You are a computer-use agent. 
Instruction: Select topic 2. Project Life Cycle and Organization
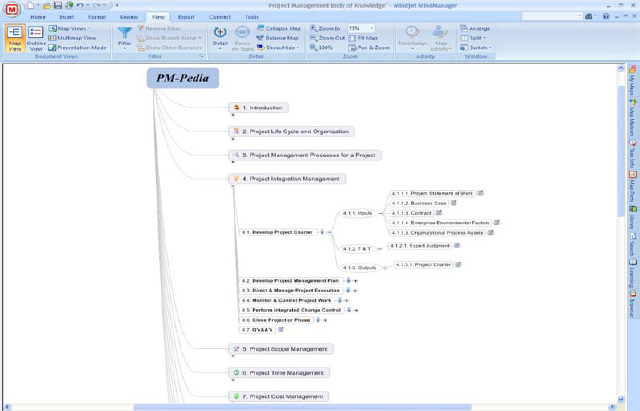pos(291,131)
